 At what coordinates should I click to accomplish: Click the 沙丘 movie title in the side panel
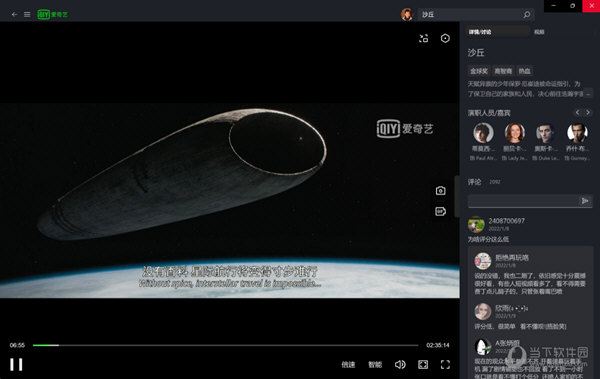coord(476,52)
